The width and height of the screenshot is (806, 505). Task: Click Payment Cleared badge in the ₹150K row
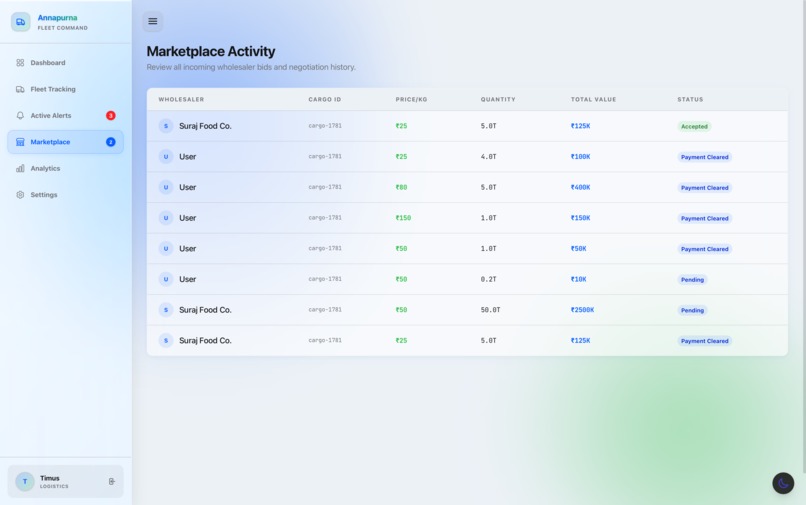(704, 218)
